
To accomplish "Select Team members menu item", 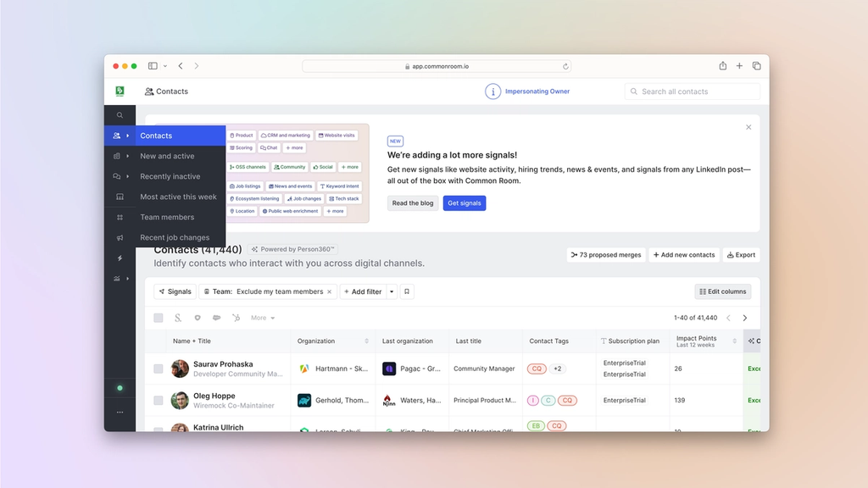I will (181, 218).
